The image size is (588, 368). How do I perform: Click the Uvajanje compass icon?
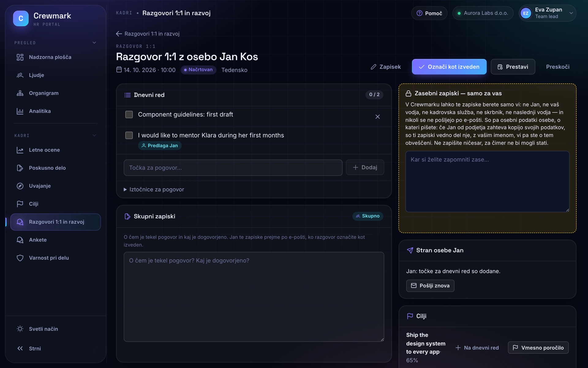point(20,186)
